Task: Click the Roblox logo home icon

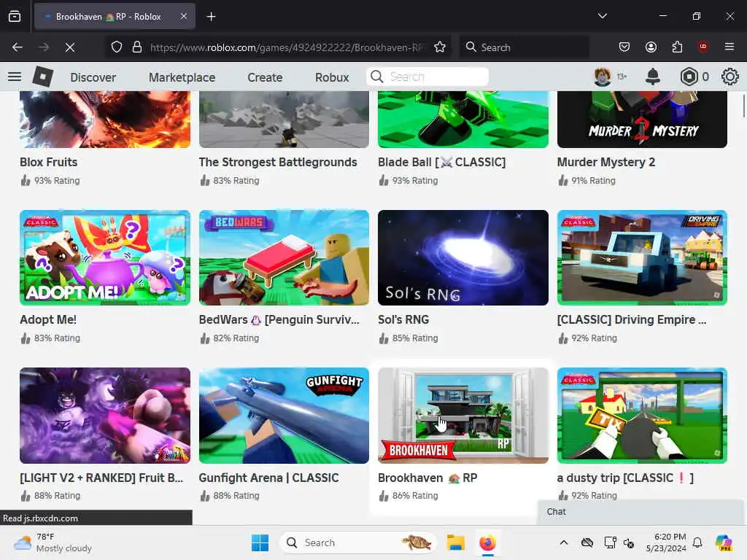Action: click(x=43, y=77)
